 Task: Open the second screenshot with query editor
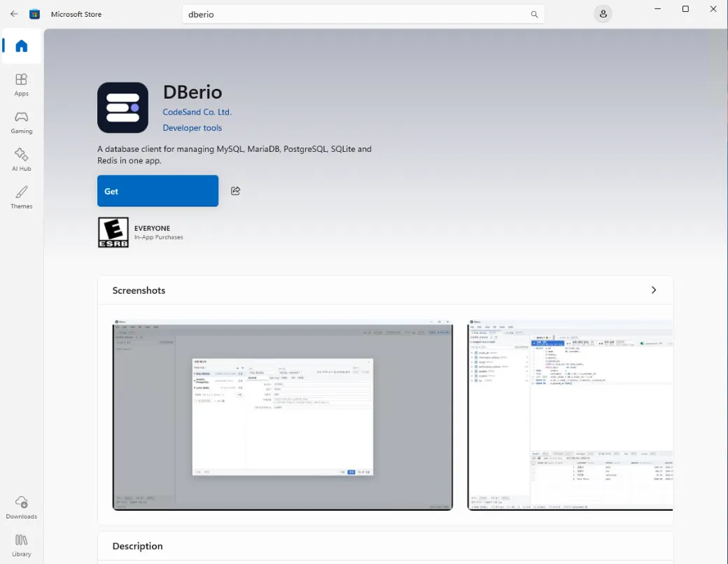tap(570, 415)
